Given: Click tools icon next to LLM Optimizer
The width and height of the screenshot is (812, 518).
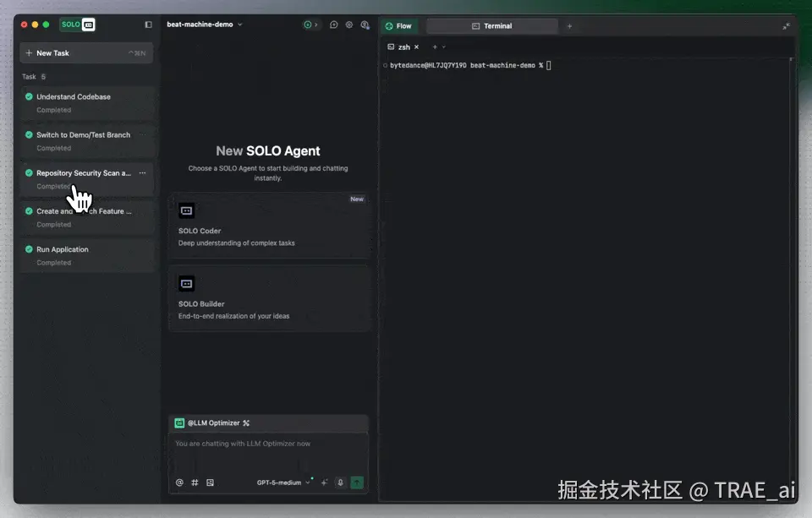Looking at the screenshot, I should (246, 423).
